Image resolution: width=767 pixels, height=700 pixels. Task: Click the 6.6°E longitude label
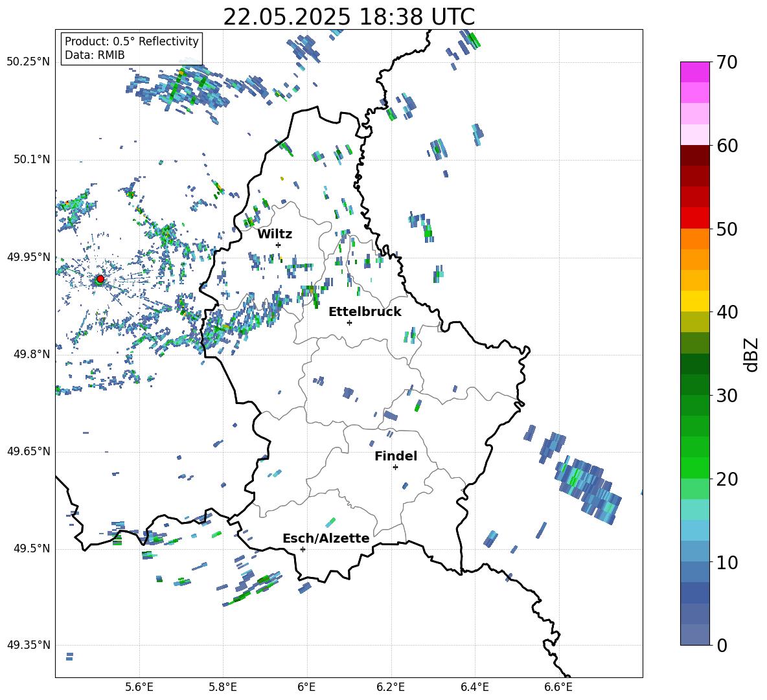click(x=558, y=688)
